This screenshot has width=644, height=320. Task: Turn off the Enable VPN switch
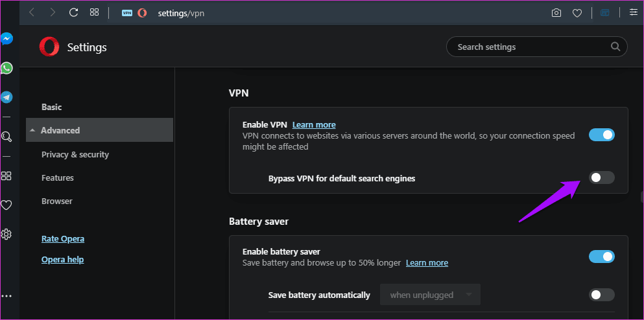tap(602, 135)
